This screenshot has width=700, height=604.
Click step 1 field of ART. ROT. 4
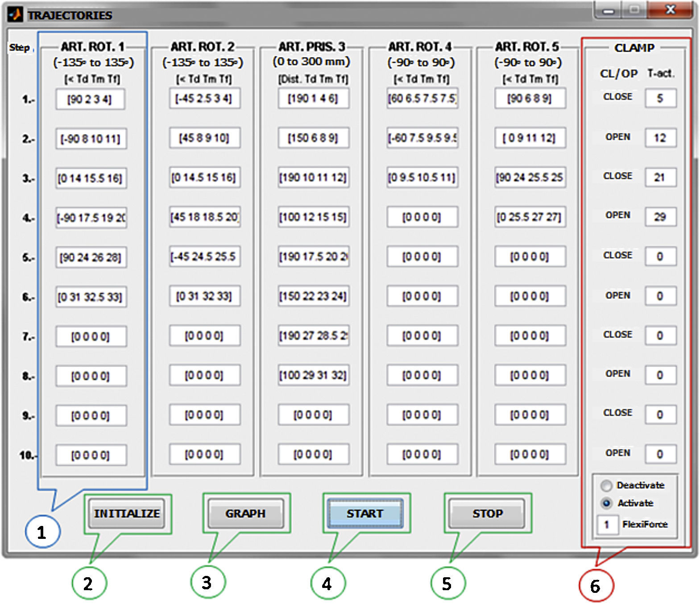(422, 99)
